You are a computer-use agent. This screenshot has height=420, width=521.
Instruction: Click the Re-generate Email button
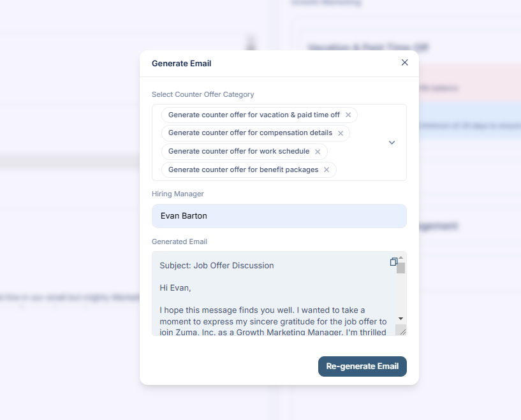pyautogui.click(x=362, y=366)
